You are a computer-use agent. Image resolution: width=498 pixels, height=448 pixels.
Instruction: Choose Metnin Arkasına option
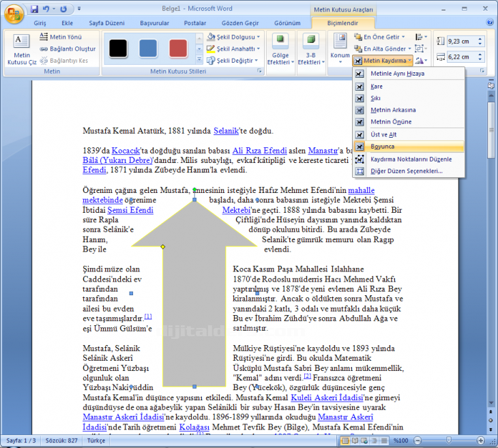click(x=409, y=110)
